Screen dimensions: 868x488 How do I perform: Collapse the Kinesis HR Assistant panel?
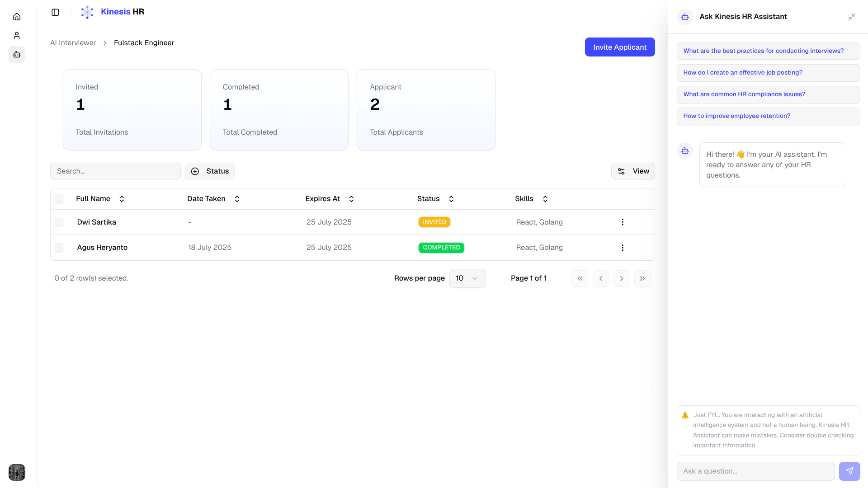(852, 17)
